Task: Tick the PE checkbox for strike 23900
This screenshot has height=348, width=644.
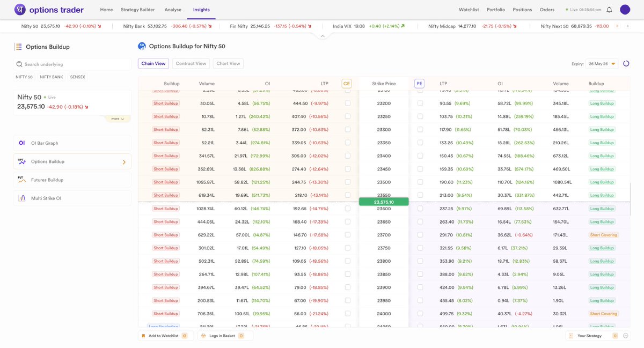Action: pos(420,287)
